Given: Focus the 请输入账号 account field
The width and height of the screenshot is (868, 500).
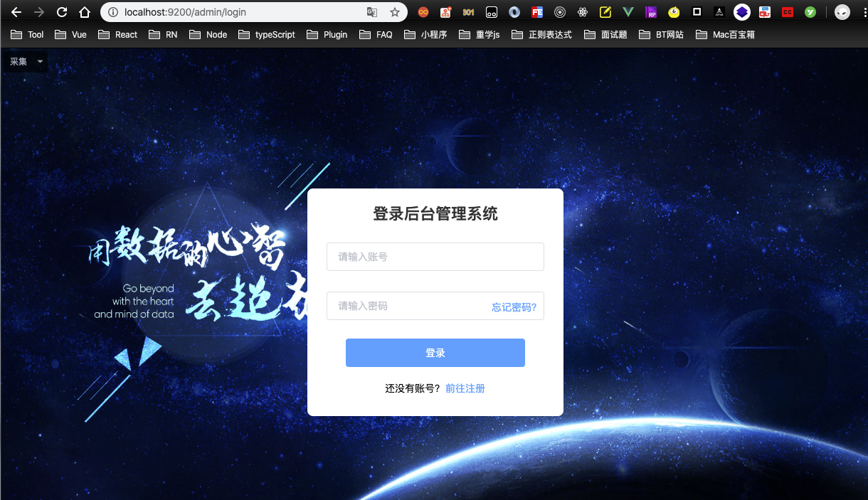Looking at the screenshot, I should [435, 257].
